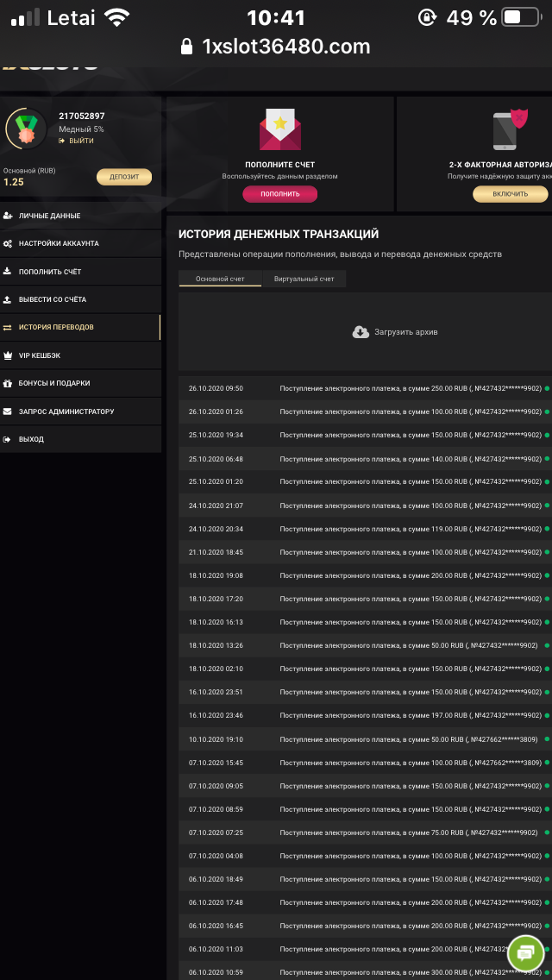This screenshot has width=552, height=980.
Task: Click the phone with shield icon
Action: (x=510, y=130)
